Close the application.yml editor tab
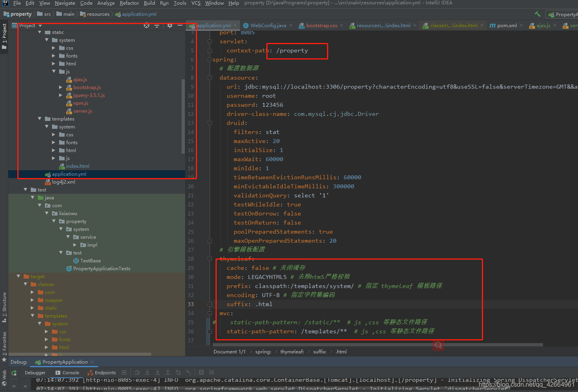Screen dimensions: 578x392 [x=236, y=26]
